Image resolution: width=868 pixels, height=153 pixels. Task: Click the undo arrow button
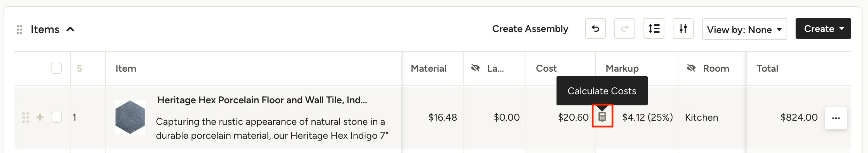595,29
